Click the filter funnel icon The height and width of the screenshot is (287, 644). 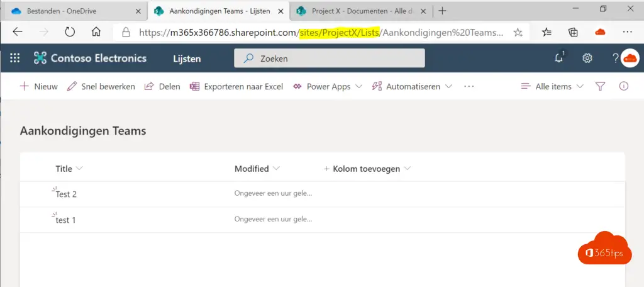[600, 86]
